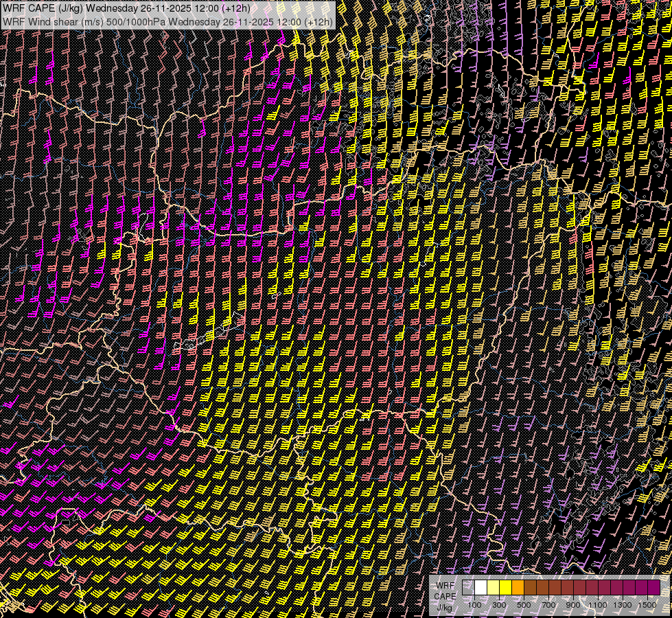Click the J/kg unit label in legend
Viewport: 672px width, 618px height.
pos(444,607)
